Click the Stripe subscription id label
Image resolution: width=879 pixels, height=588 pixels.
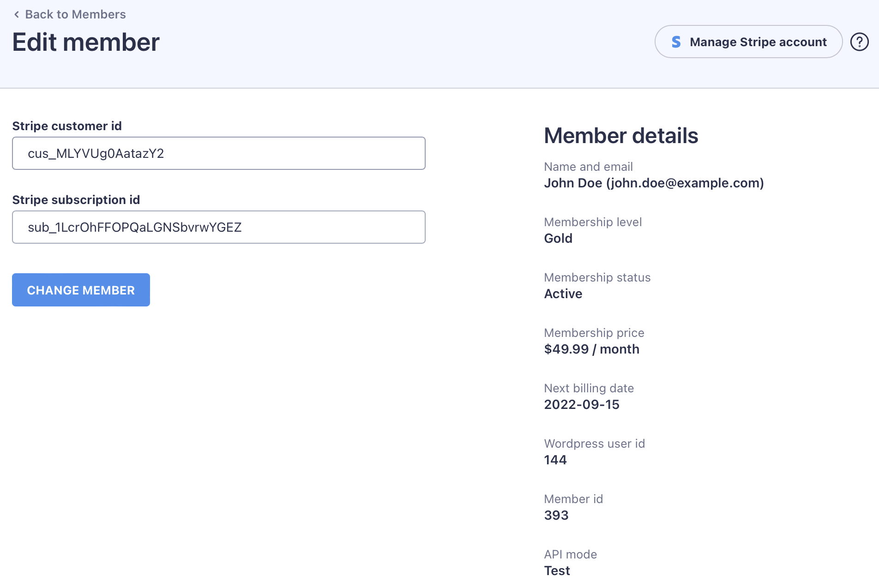[x=76, y=200]
